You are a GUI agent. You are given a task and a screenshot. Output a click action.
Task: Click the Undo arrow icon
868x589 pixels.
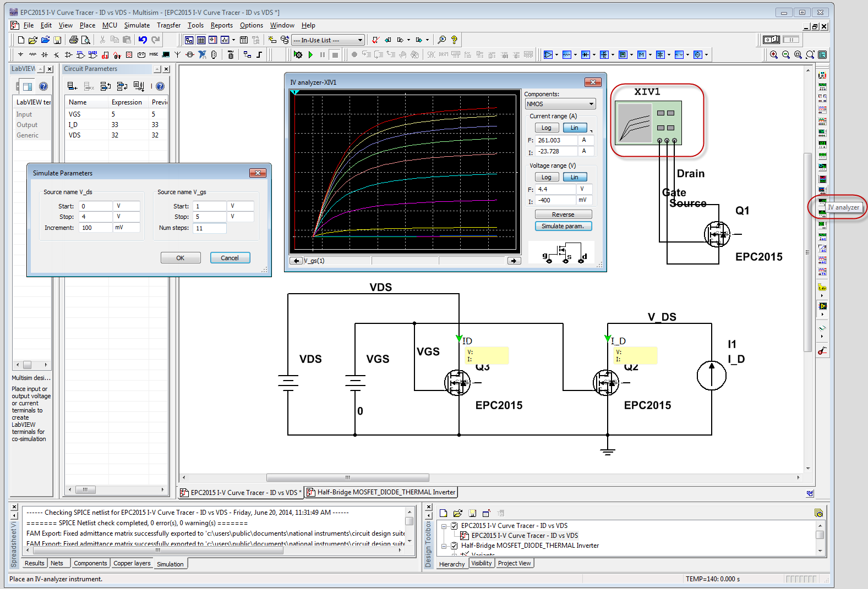coord(143,40)
